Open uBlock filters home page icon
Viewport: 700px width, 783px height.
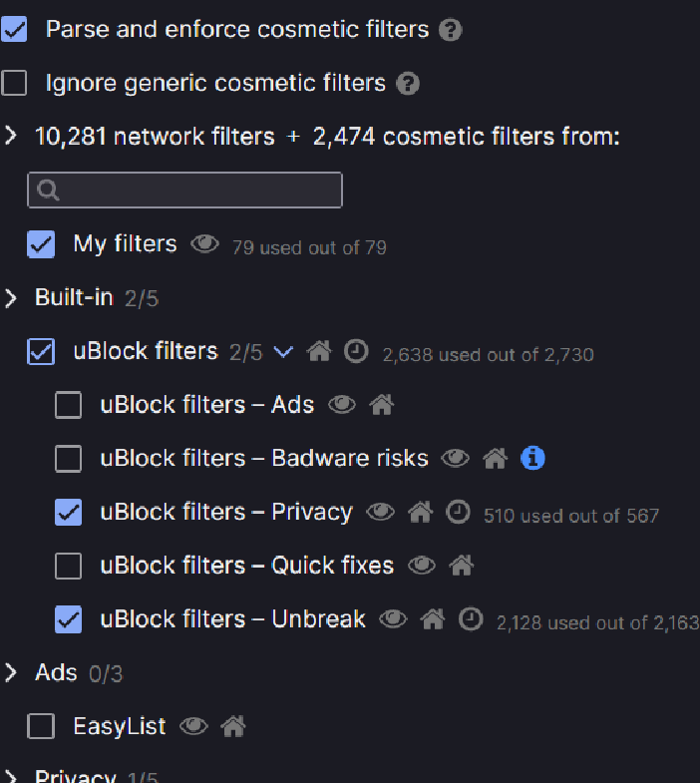click(x=319, y=351)
